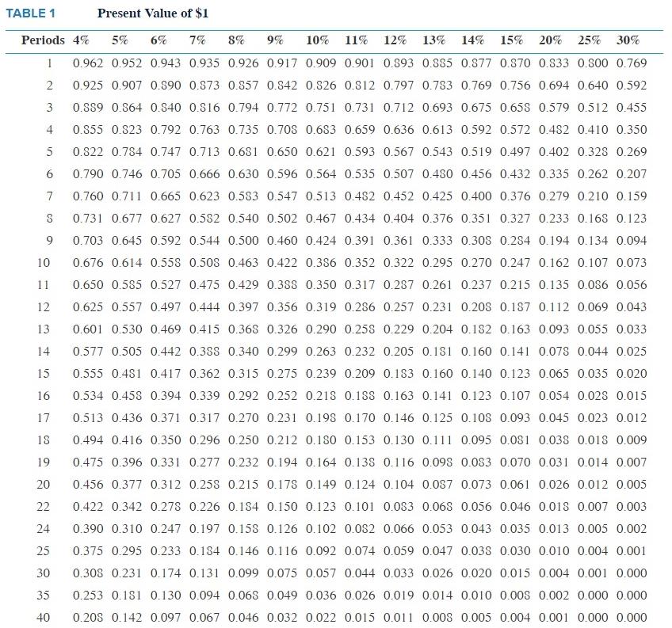Click cell 0.731 in period 8 row
672x628 pixels.
pyautogui.click(x=88, y=219)
